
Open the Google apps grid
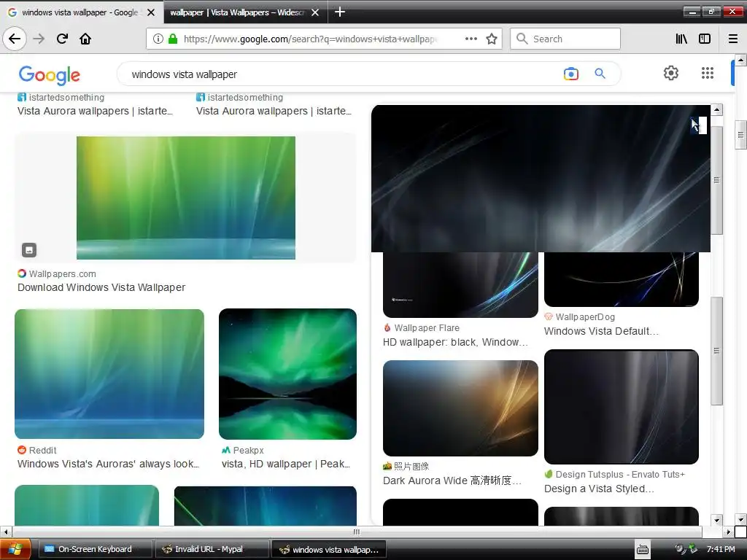(x=708, y=73)
